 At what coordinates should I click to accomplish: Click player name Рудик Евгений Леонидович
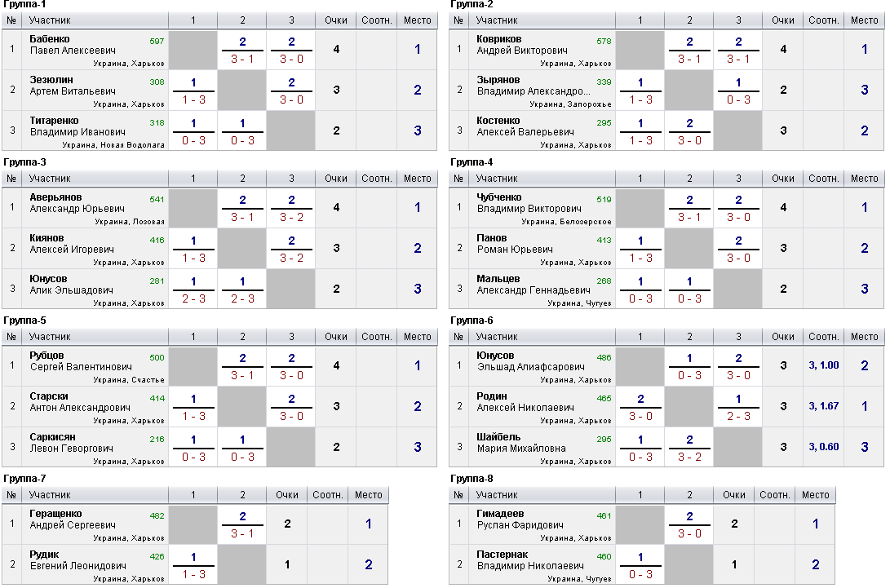(x=77, y=560)
